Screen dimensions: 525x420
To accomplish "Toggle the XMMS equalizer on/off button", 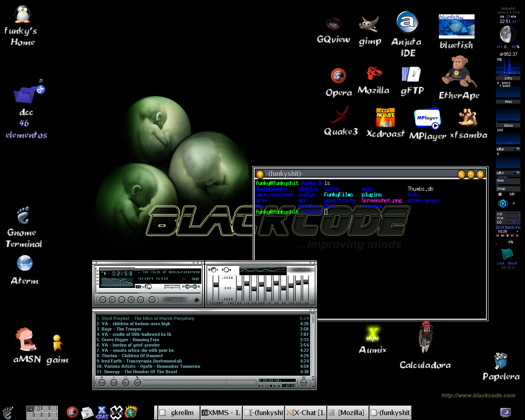I will coord(213,270).
